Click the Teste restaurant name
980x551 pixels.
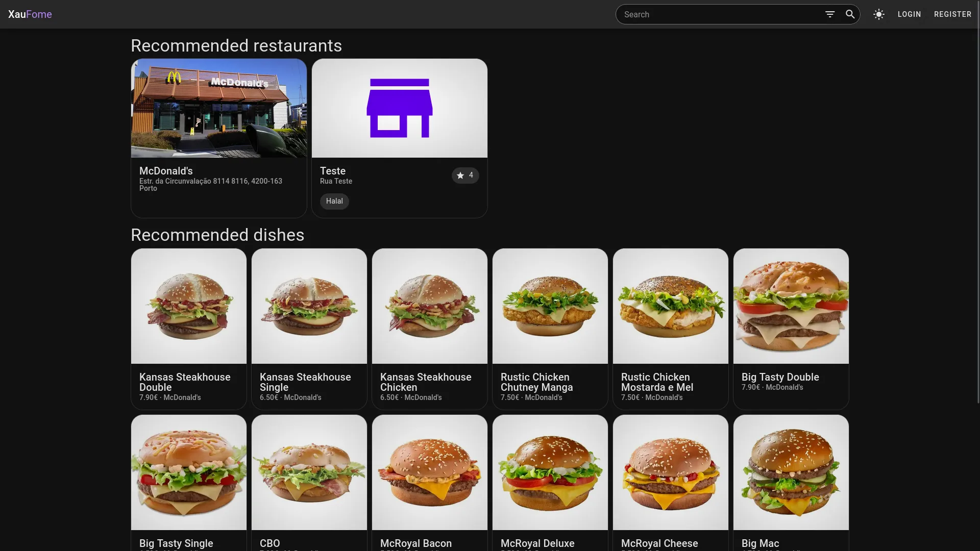(x=333, y=171)
